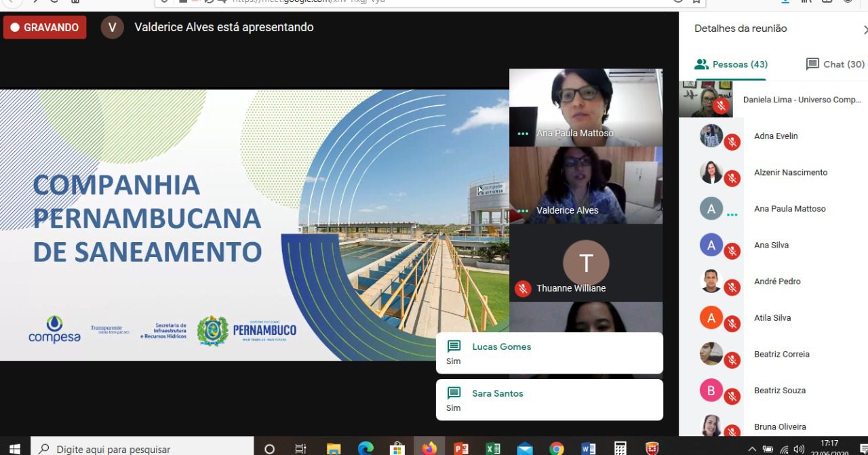868x455 pixels.
Task: Click the red GRAVANDO recording indicator
Action: click(x=45, y=28)
